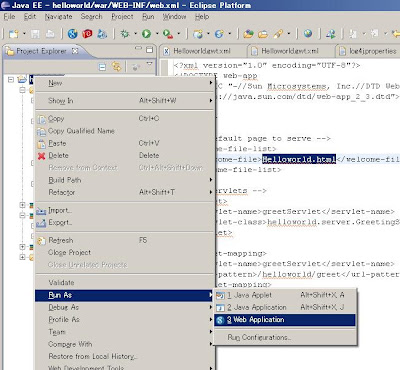Viewport: 400px width, 370px height.
Task: Choose Copy Qualified Name
Action: [x=125, y=131]
